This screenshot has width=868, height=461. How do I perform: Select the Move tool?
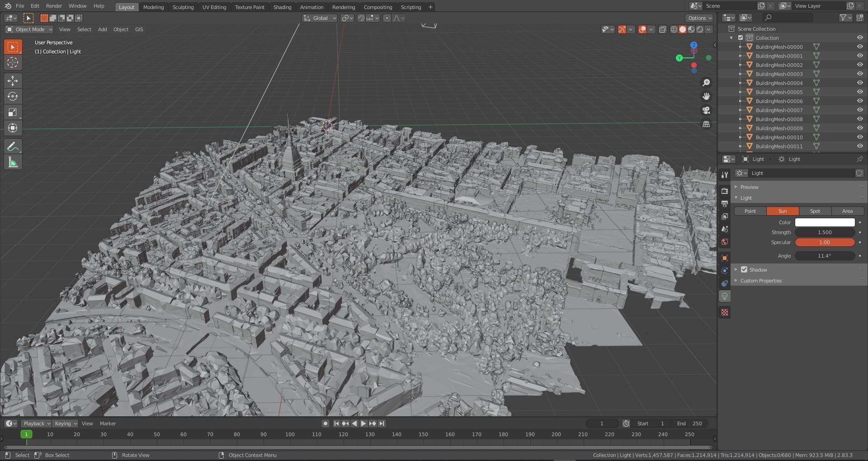click(13, 80)
